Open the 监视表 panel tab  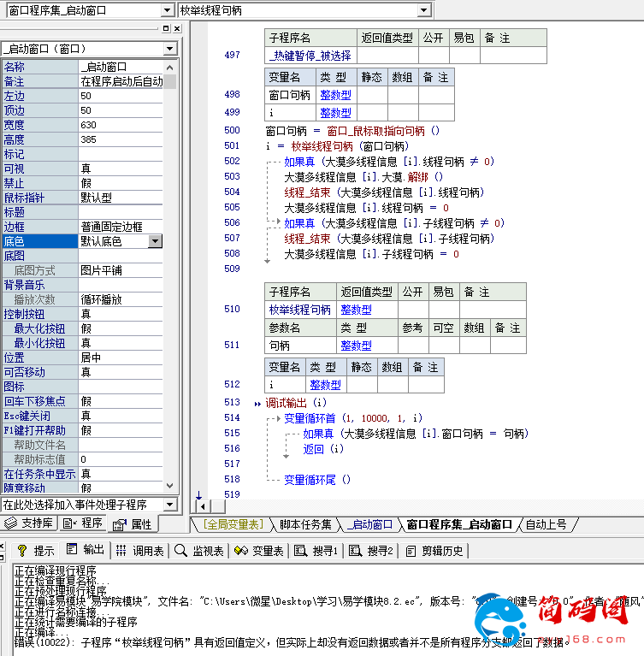coord(199,551)
